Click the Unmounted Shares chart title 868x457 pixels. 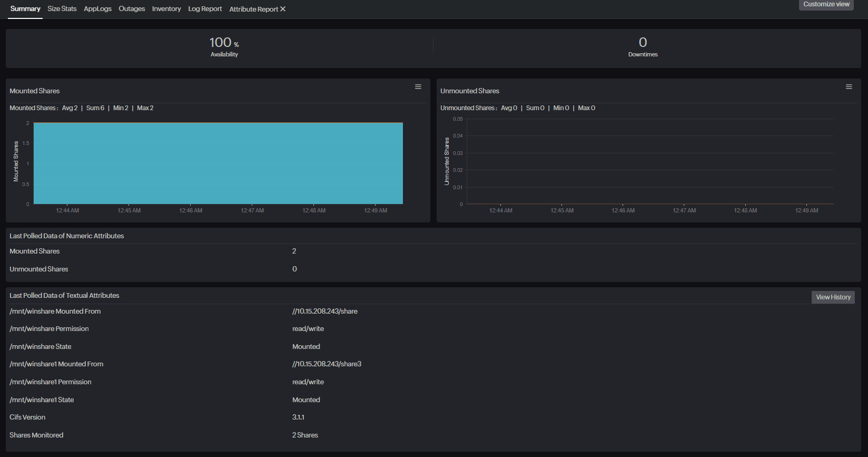(470, 91)
